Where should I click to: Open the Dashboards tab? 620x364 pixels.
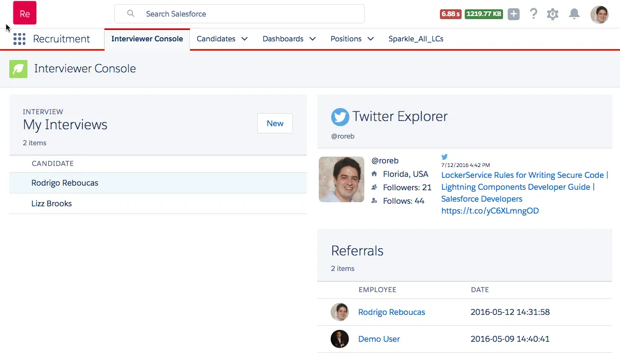pos(283,39)
